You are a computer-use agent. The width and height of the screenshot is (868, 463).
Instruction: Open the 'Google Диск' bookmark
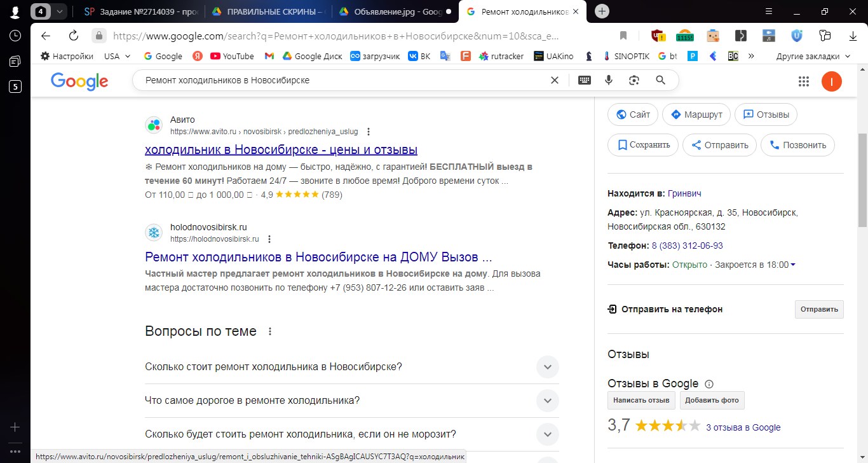312,56
